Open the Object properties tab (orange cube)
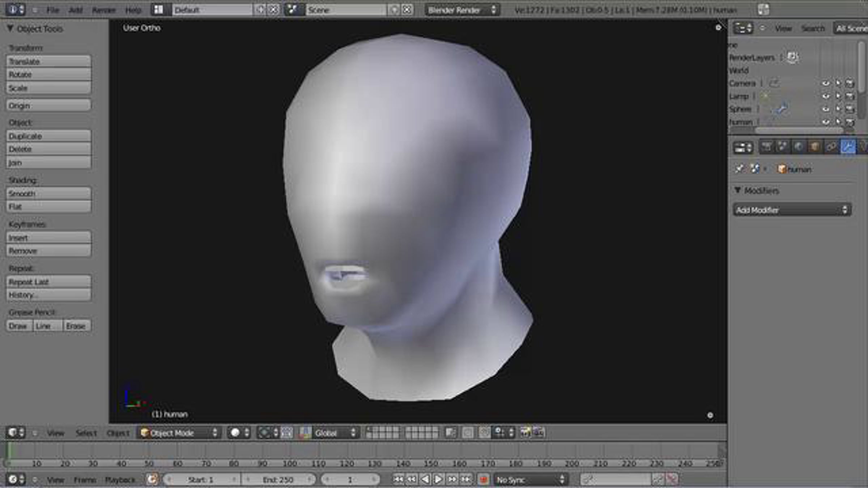Viewport: 868px width, 488px height. point(814,147)
